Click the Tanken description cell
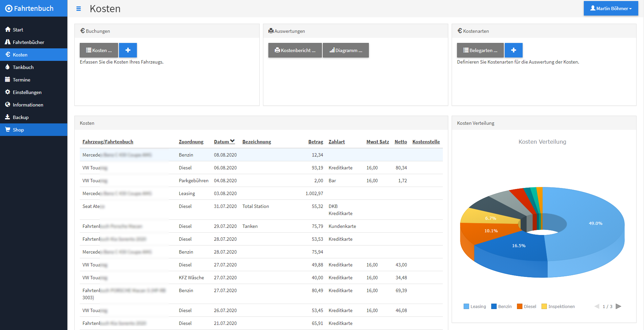 point(250,226)
